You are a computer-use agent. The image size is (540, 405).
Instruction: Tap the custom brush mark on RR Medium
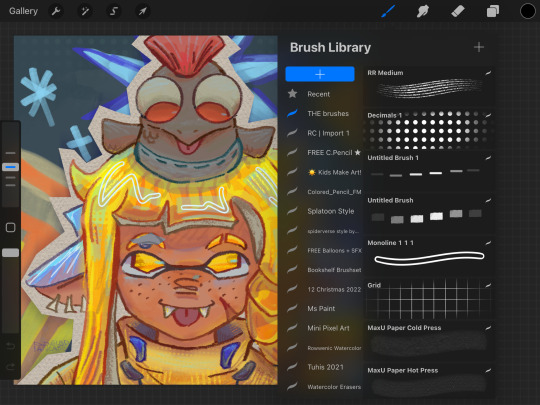point(488,73)
